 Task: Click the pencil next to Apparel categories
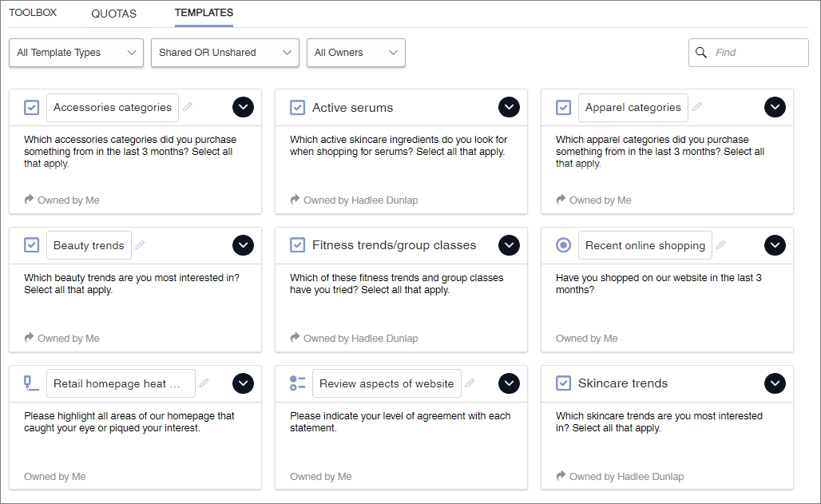pos(697,107)
